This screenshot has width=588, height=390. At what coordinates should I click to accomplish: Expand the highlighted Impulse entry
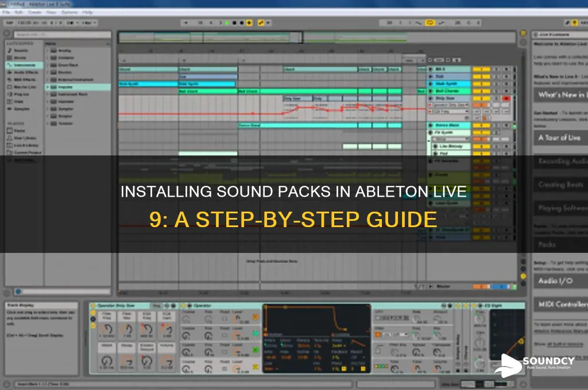[48, 87]
